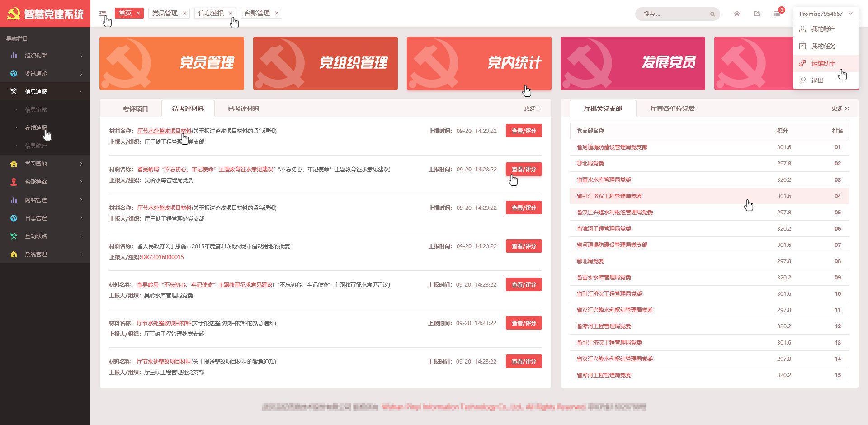Open the Promise7954667 user dropdown
868x425 pixels.
point(826,14)
